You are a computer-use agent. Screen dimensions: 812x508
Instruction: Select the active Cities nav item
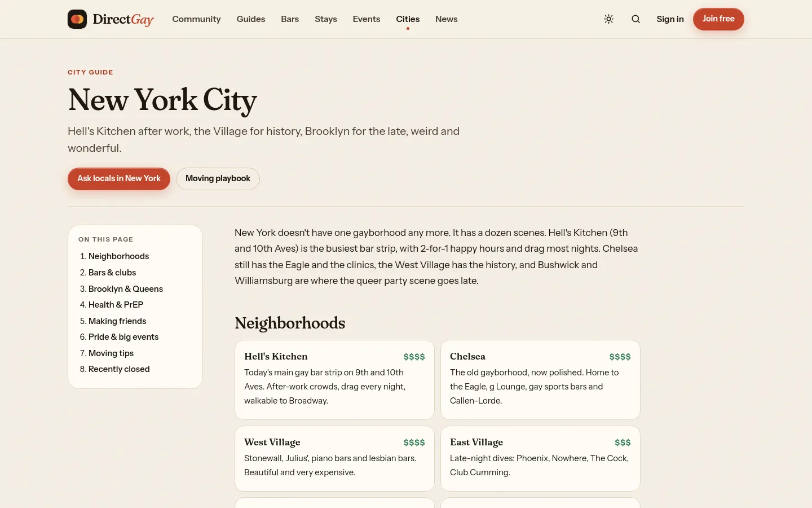click(408, 19)
